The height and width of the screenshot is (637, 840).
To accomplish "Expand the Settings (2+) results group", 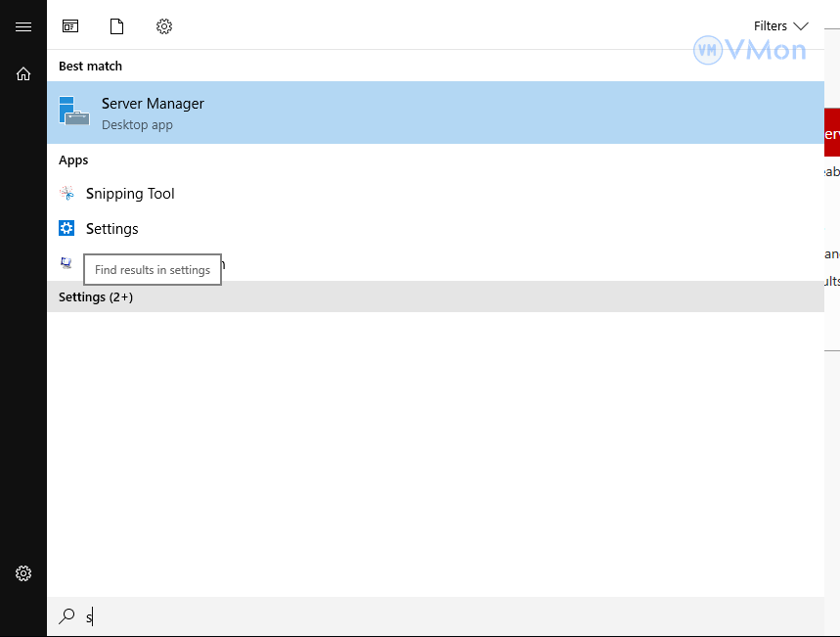I will (x=96, y=296).
